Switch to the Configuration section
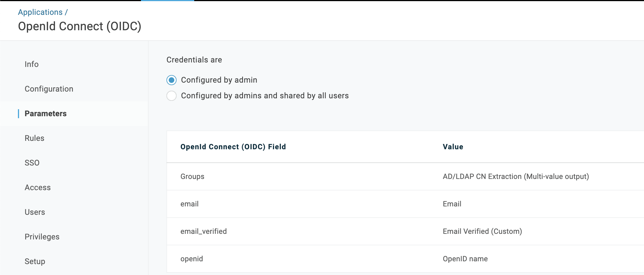This screenshot has width=644, height=275. click(49, 89)
